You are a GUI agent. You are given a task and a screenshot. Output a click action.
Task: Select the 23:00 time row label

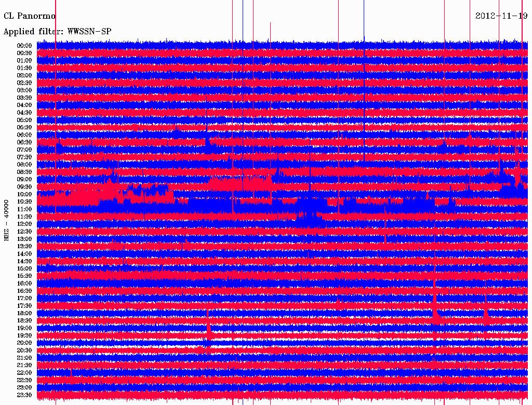[x=24, y=387]
